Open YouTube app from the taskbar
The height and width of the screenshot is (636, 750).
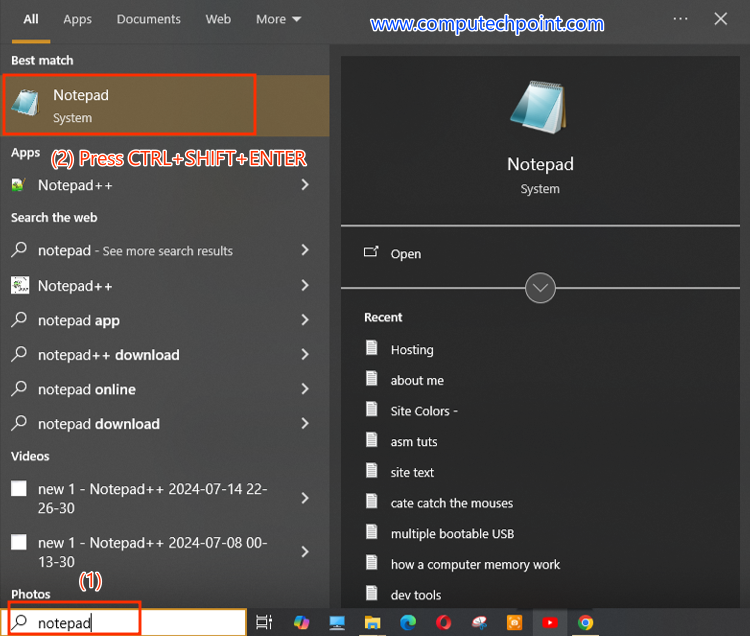tap(549, 623)
